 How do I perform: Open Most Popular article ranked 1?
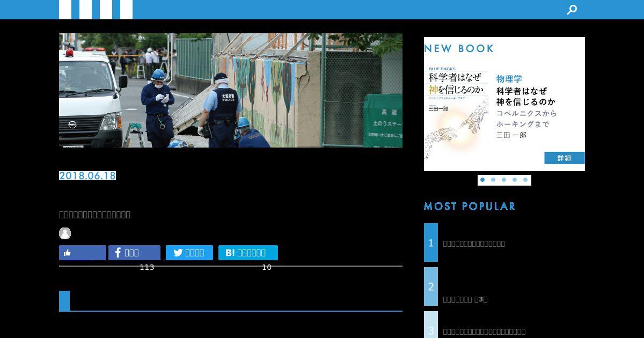(504, 243)
